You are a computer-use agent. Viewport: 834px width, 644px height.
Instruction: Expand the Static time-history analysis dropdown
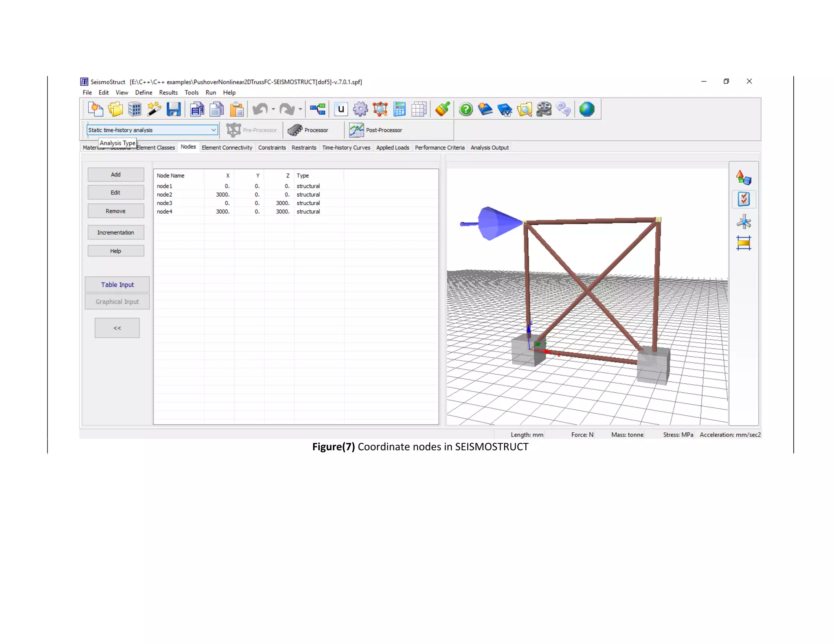[x=213, y=130]
